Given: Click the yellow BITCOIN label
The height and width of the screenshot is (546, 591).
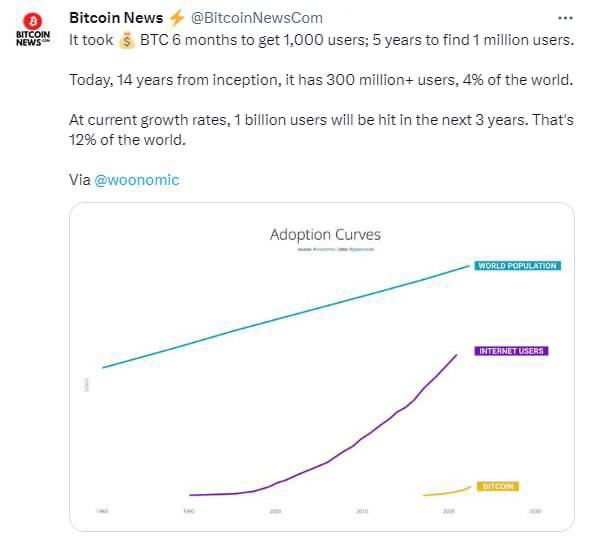Looking at the screenshot, I should point(498,486).
